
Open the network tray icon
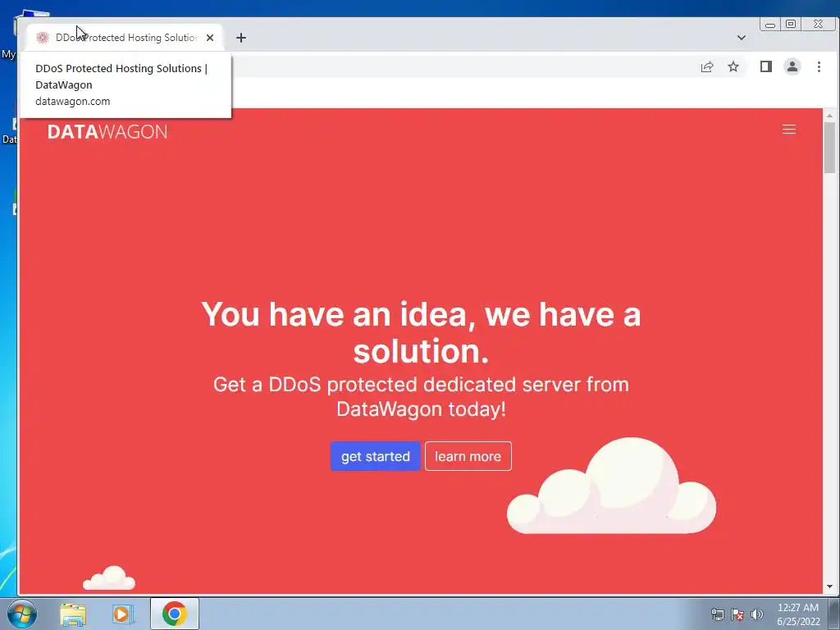pos(717,614)
